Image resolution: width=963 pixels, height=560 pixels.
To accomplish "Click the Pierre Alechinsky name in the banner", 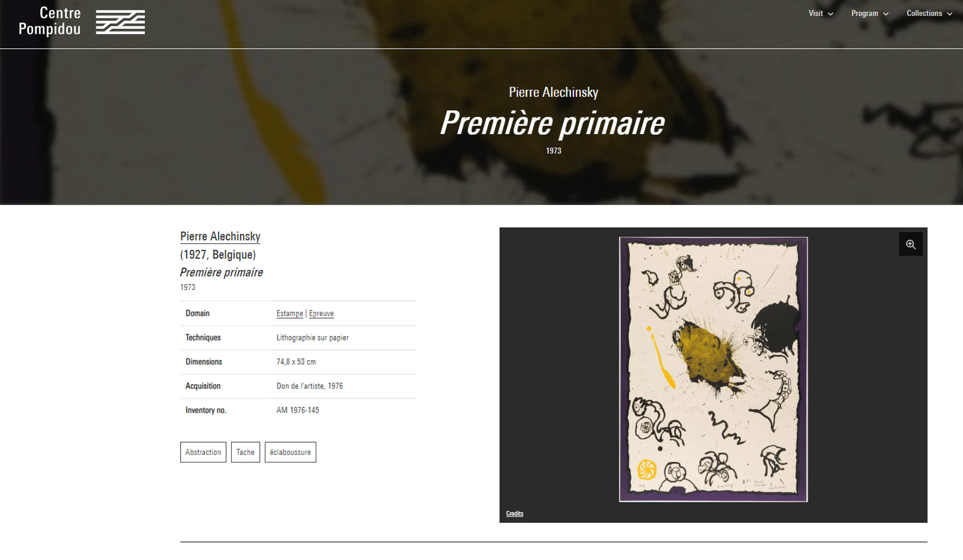I will (x=553, y=92).
